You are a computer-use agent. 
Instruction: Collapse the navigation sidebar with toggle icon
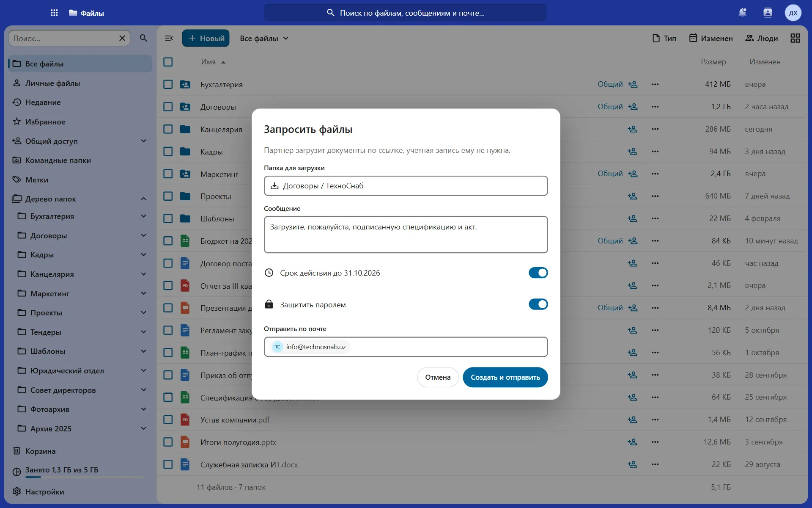click(169, 38)
